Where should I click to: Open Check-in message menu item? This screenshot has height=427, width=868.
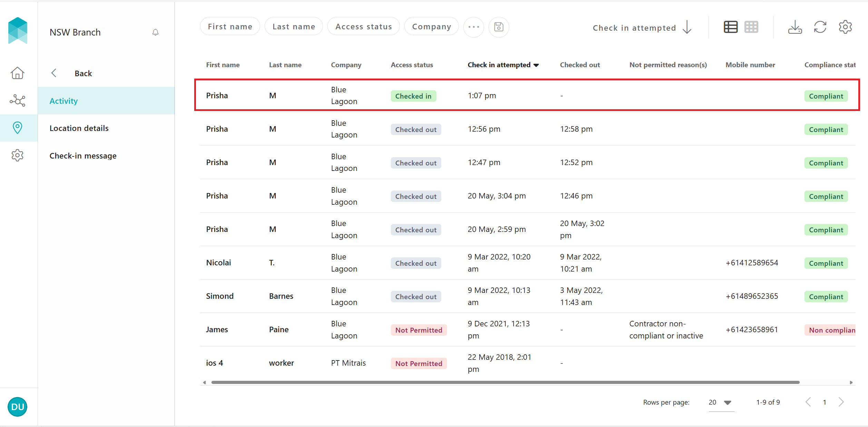(x=83, y=156)
